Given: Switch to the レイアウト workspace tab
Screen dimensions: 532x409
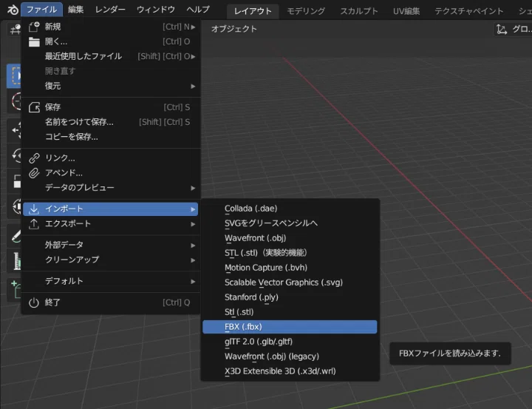Looking at the screenshot, I should (253, 11).
